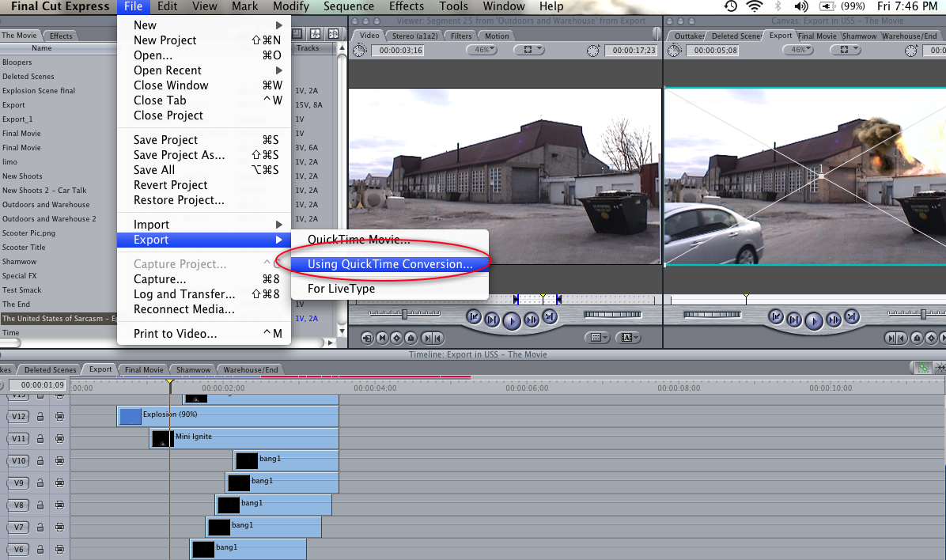Screen dimensions: 946x560
Task: Click Play button in the Canvas
Action: pos(813,320)
